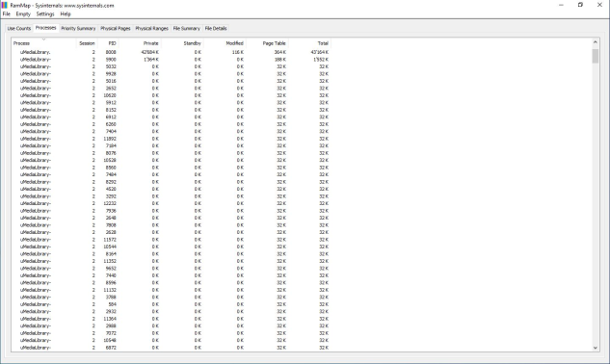Select the process row with PID 5912

(x=172, y=103)
